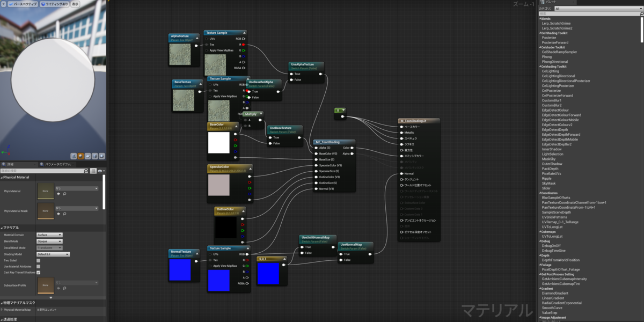Open the Blend Mode dropdown
The width and height of the screenshot is (644, 322).
(49, 241)
